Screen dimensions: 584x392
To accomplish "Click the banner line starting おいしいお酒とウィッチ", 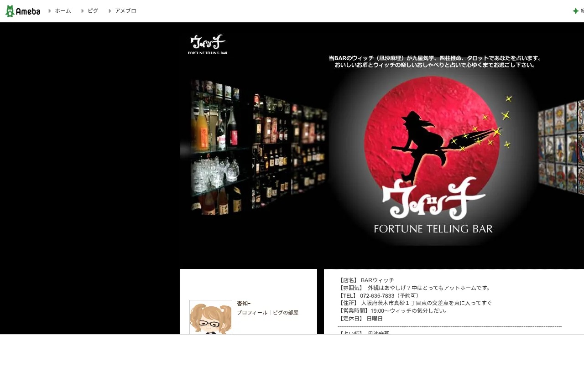I will pos(435,65).
